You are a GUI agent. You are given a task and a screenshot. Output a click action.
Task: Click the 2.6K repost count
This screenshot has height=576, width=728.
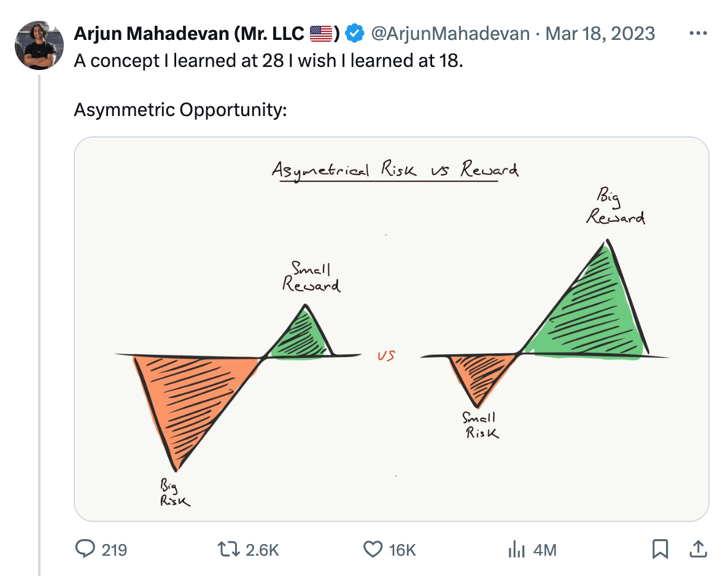coord(262,550)
